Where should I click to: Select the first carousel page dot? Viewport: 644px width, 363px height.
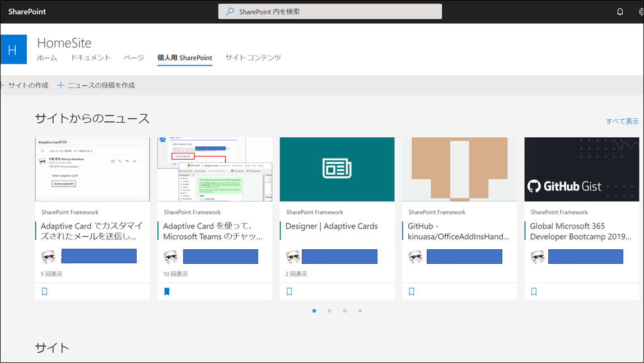coord(314,311)
